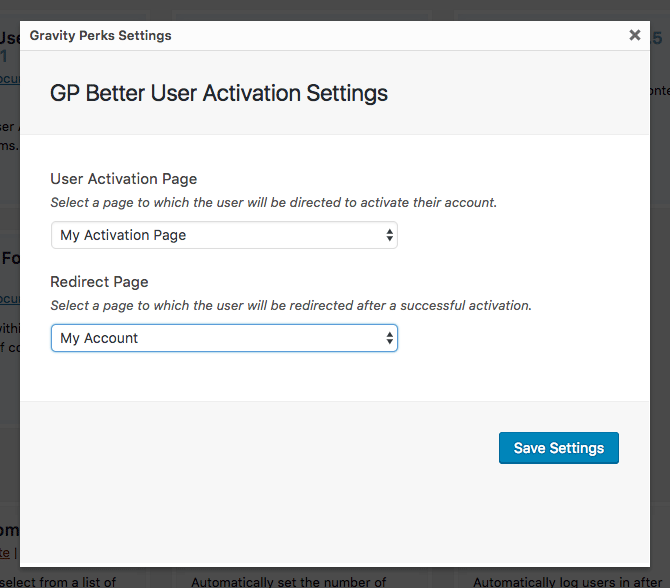Click the GP Better User Activation Settings heading
Image resolution: width=670 pixels, height=588 pixels.
point(219,93)
